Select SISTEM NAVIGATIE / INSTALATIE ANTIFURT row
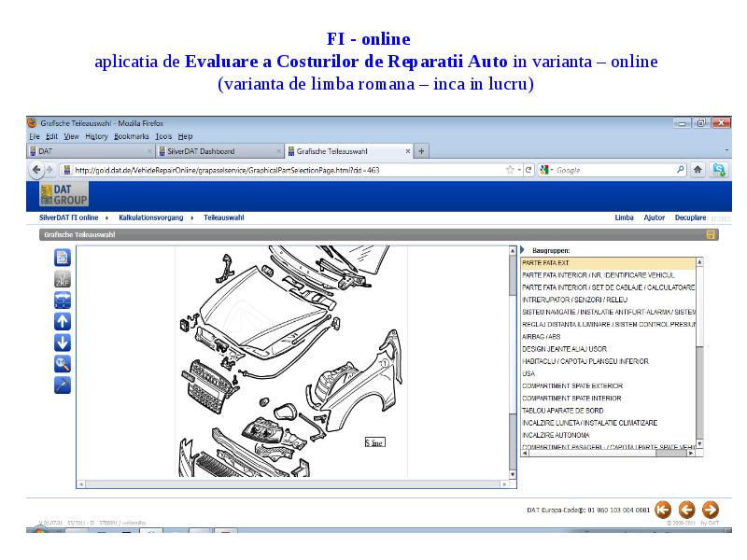The height and width of the screenshot is (560, 747). coord(609,313)
